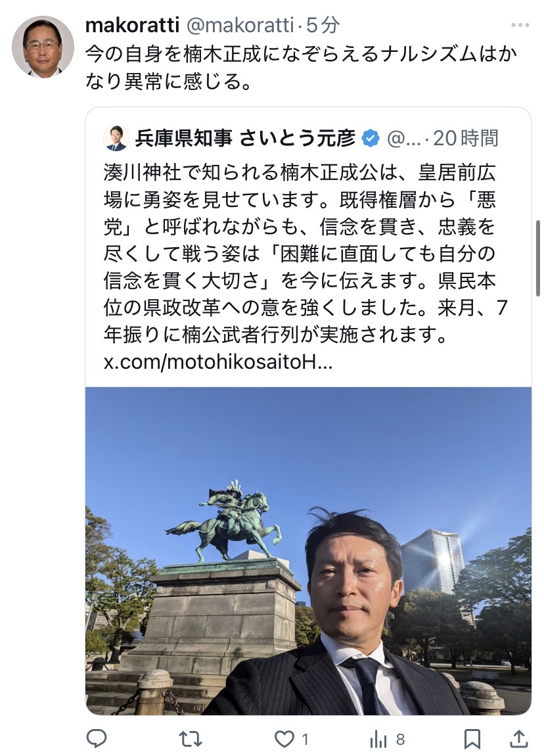
Task: Click the 5分 timestamp of the post
Action: click(x=323, y=26)
